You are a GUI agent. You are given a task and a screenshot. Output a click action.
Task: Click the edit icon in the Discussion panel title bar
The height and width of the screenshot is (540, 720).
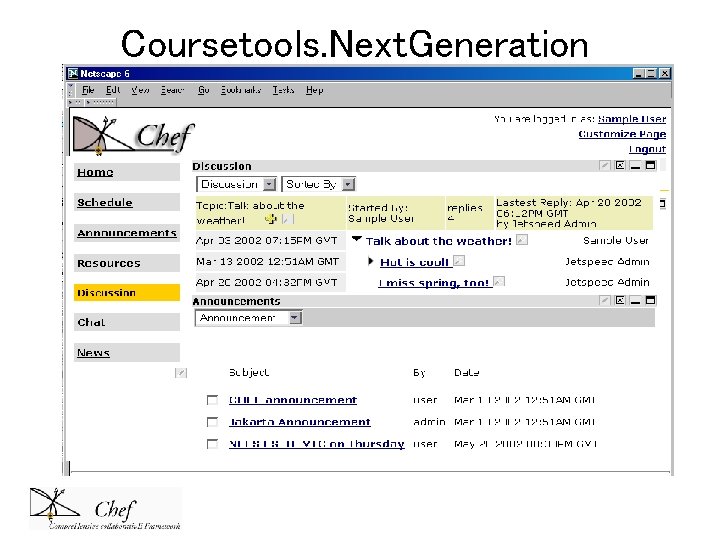pyautogui.click(x=605, y=165)
